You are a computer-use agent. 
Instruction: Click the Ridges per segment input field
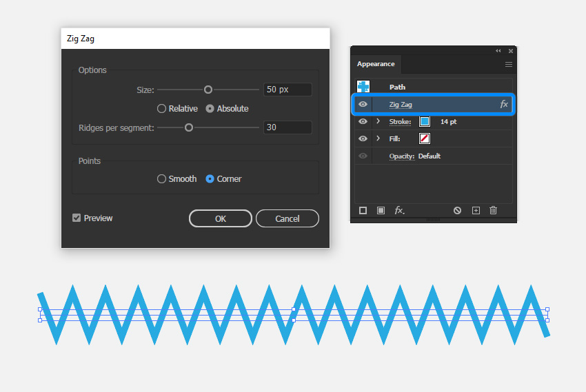pyautogui.click(x=287, y=127)
